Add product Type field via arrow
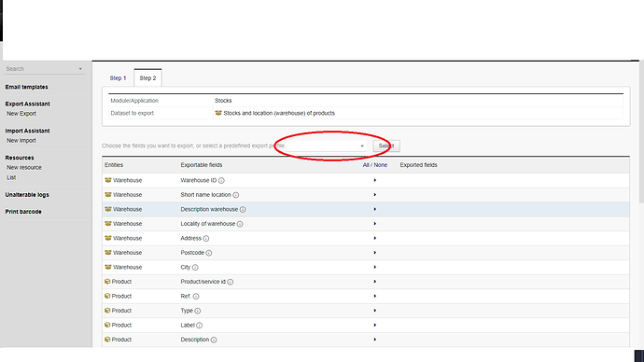 [x=374, y=311]
